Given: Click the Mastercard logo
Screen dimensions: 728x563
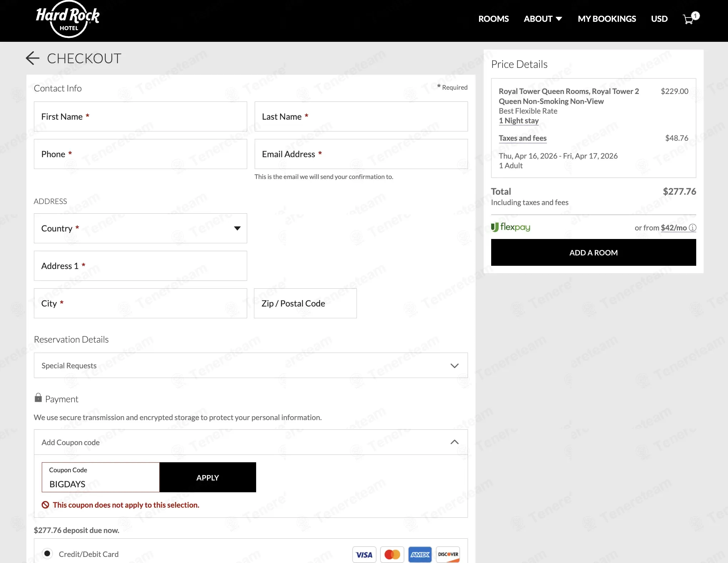Looking at the screenshot, I should click(x=392, y=554).
